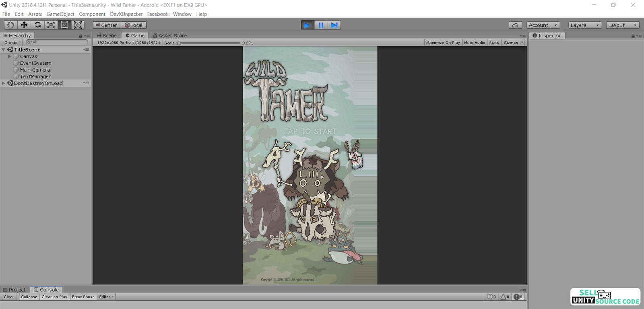Open the GameObject menu
This screenshot has width=644, height=309.
click(x=60, y=14)
